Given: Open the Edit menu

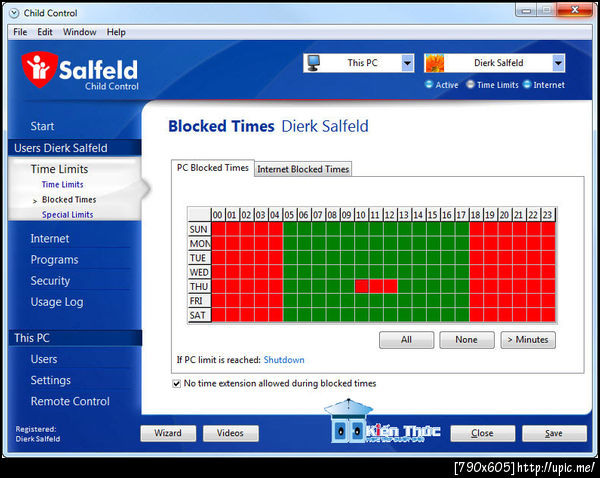Looking at the screenshot, I should tap(45, 32).
